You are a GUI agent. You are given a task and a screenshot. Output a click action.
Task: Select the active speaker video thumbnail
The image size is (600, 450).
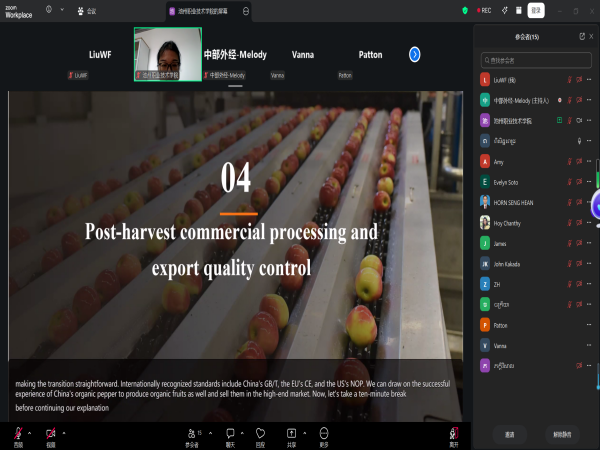pos(168,54)
